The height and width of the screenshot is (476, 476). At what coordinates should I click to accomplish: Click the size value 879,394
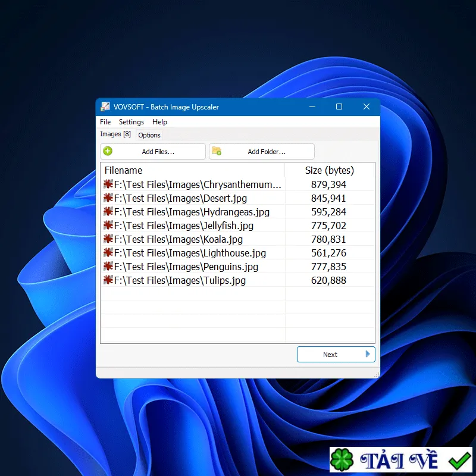point(328,184)
